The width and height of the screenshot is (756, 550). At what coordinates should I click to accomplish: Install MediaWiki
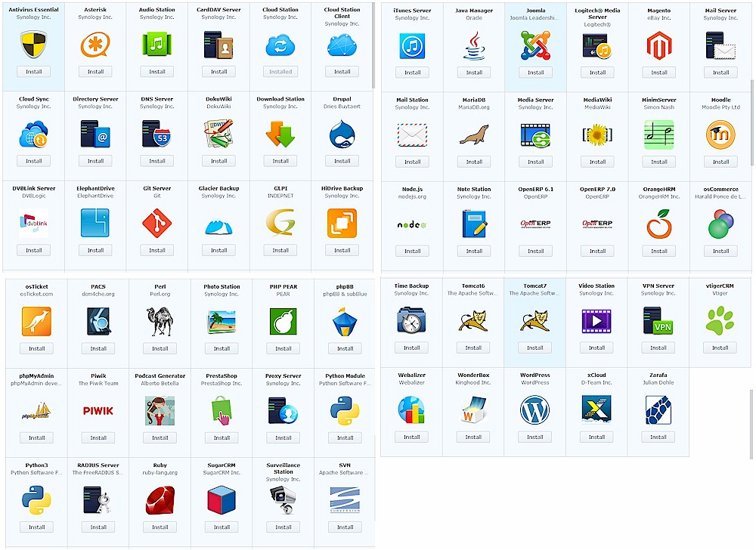(x=597, y=162)
